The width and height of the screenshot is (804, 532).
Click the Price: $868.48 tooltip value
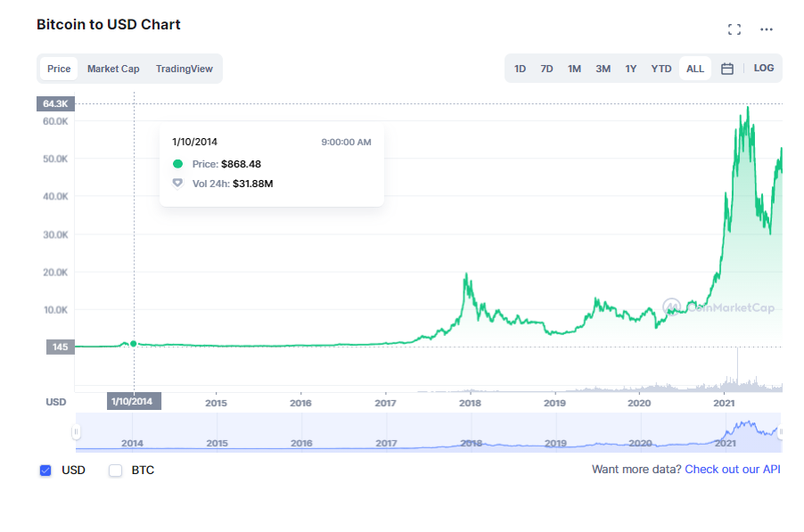(x=226, y=164)
